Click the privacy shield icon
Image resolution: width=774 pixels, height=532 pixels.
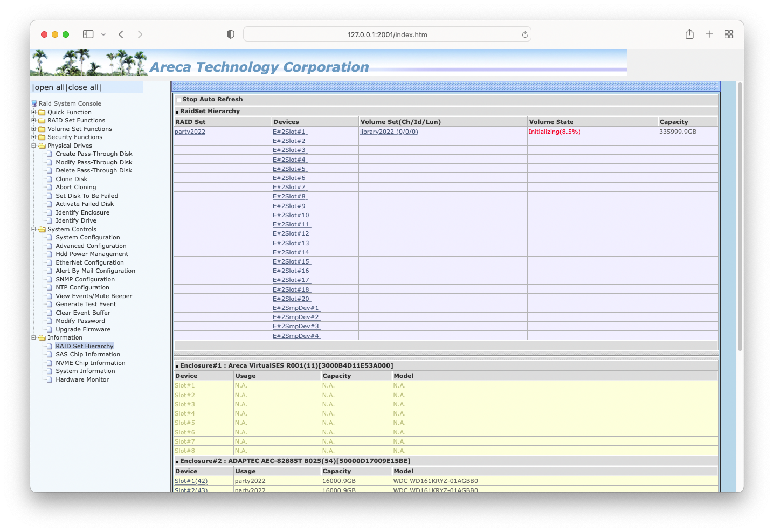click(x=231, y=34)
